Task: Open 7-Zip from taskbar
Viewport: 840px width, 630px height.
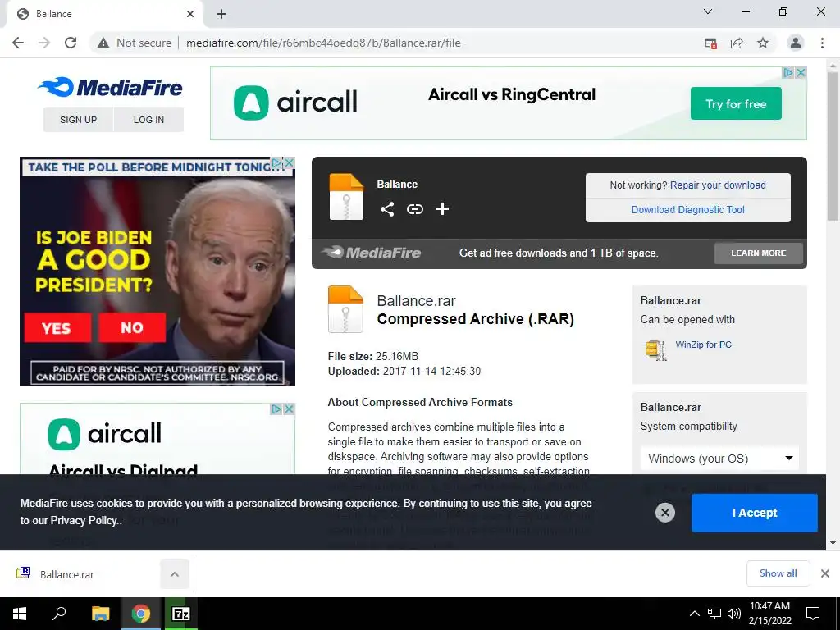Action: tap(180, 614)
